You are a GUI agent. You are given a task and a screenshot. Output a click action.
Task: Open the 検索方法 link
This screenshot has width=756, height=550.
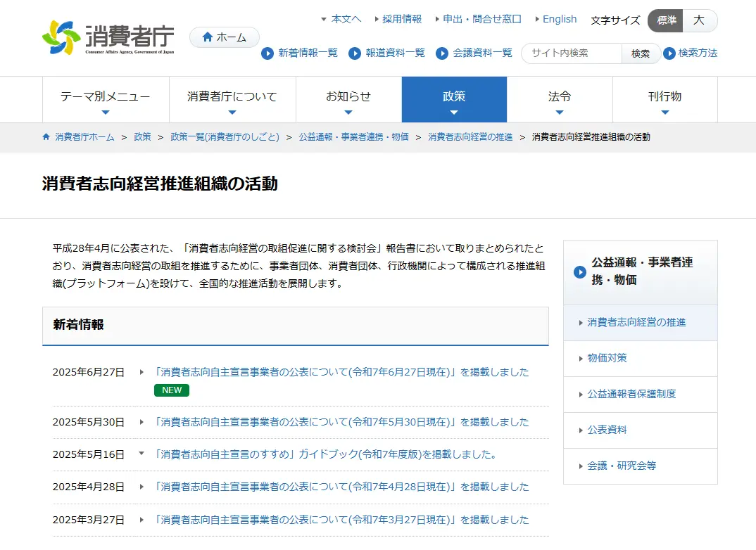698,53
